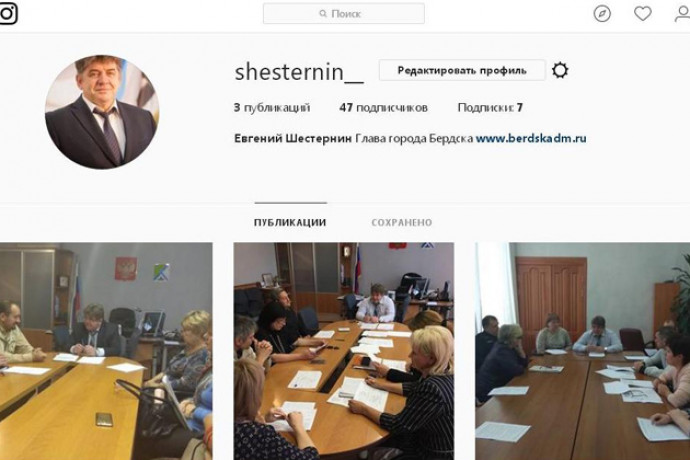Switch to the СОХРАНЕНО tab
The width and height of the screenshot is (690, 460).
point(402,223)
